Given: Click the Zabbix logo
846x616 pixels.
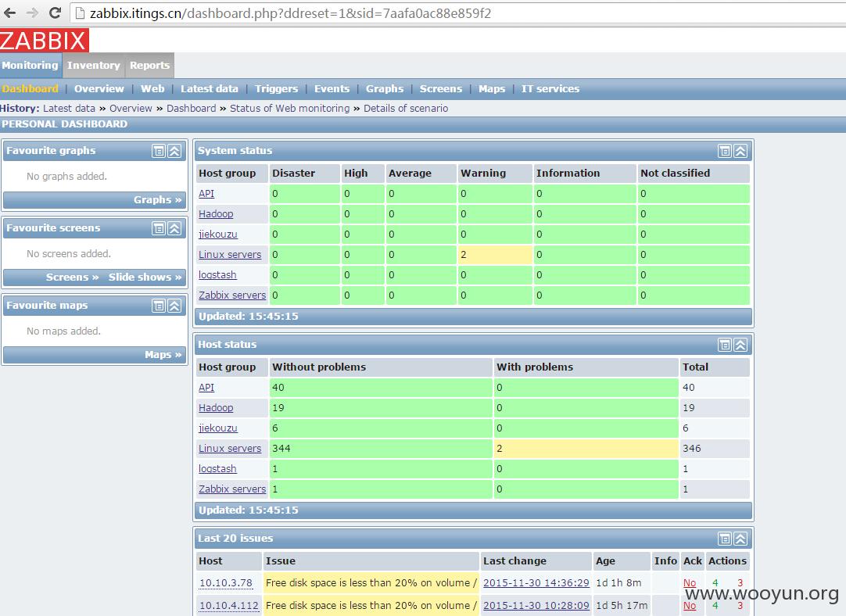Looking at the screenshot, I should pyautogui.click(x=45, y=40).
